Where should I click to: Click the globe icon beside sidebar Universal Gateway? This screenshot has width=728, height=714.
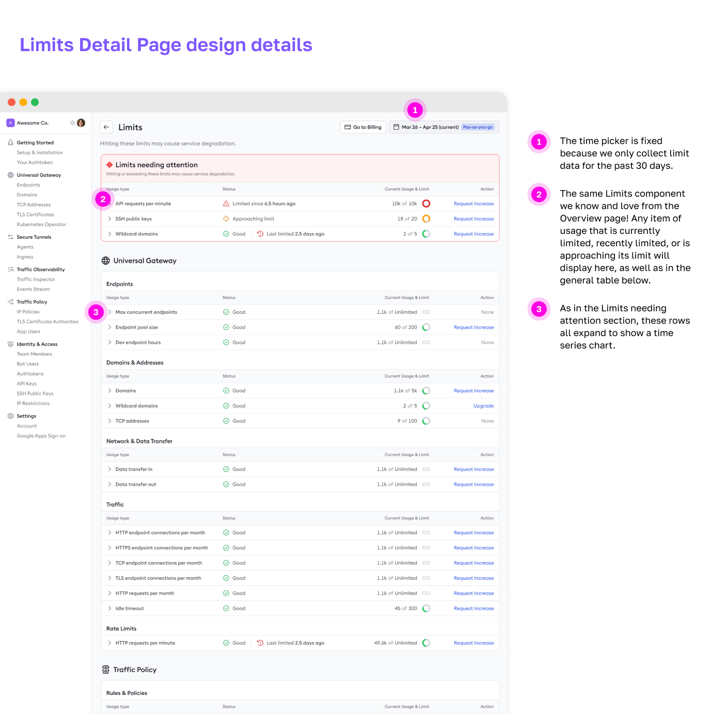point(10,175)
